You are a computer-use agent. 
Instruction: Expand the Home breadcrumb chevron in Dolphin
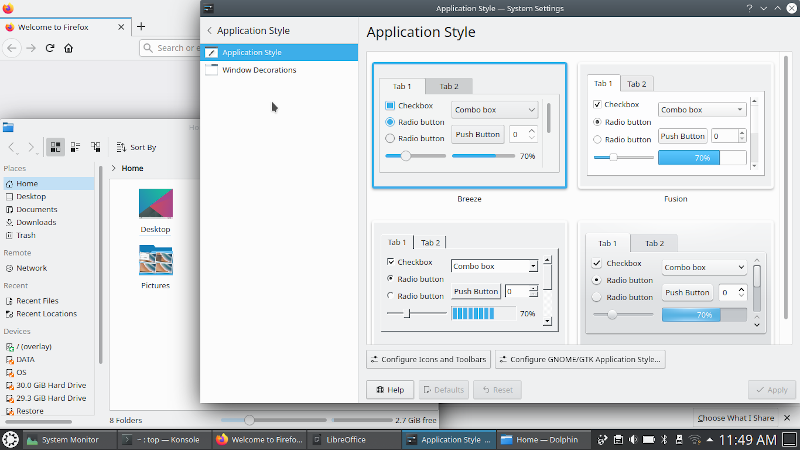click(x=113, y=168)
